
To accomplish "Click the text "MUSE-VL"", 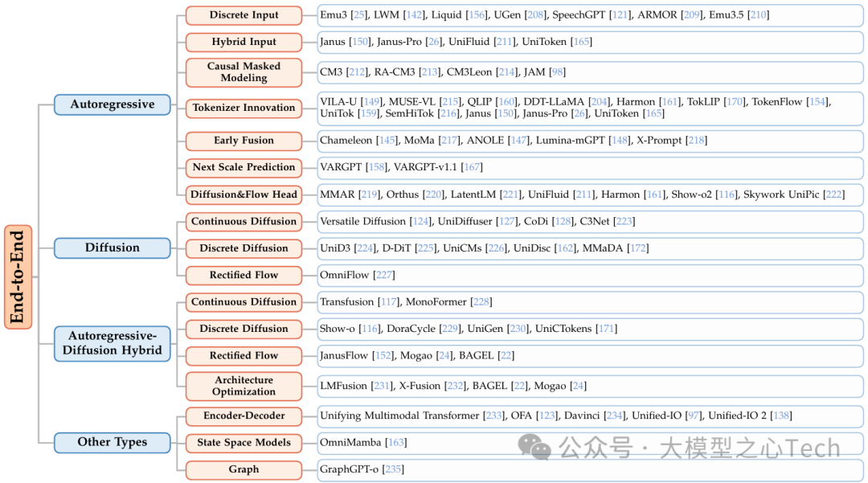I will (x=413, y=102).
